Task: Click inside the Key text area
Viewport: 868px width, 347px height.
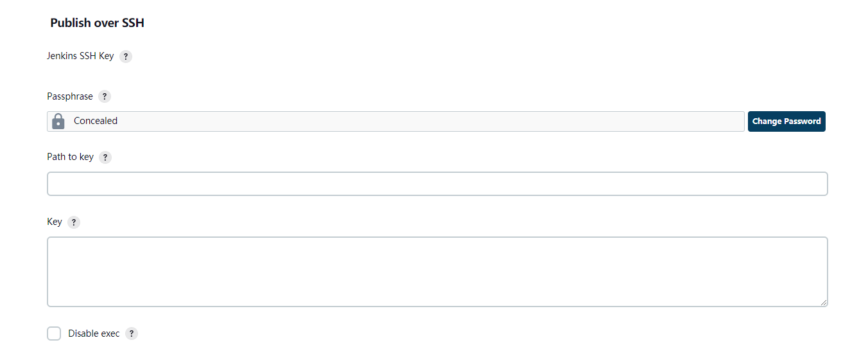Action: tap(437, 271)
